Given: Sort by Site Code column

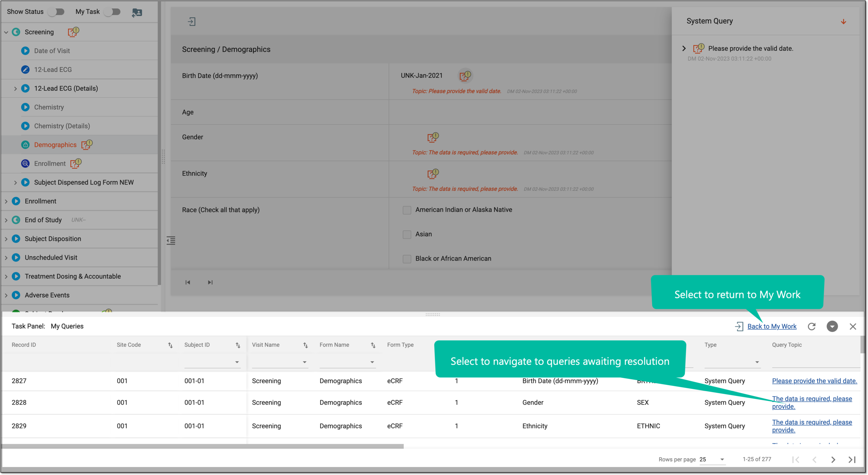Looking at the screenshot, I should pyautogui.click(x=170, y=345).
